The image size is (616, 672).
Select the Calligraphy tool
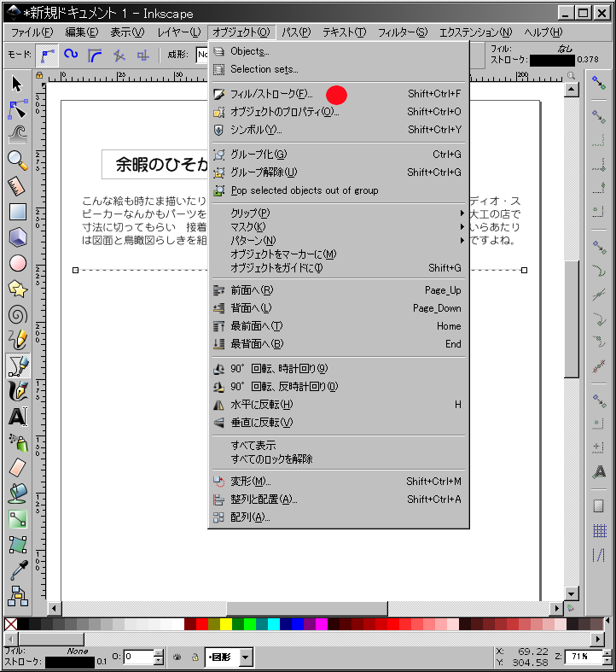click(17, 391)
